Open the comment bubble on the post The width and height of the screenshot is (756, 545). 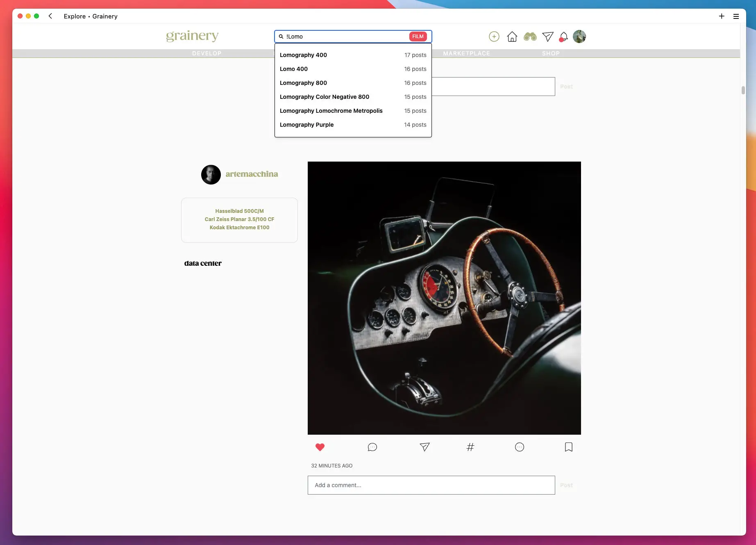tap(372, 447)
